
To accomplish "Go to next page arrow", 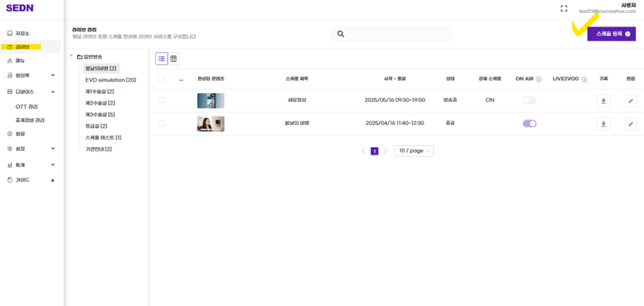I will click(x=385, y=151).
